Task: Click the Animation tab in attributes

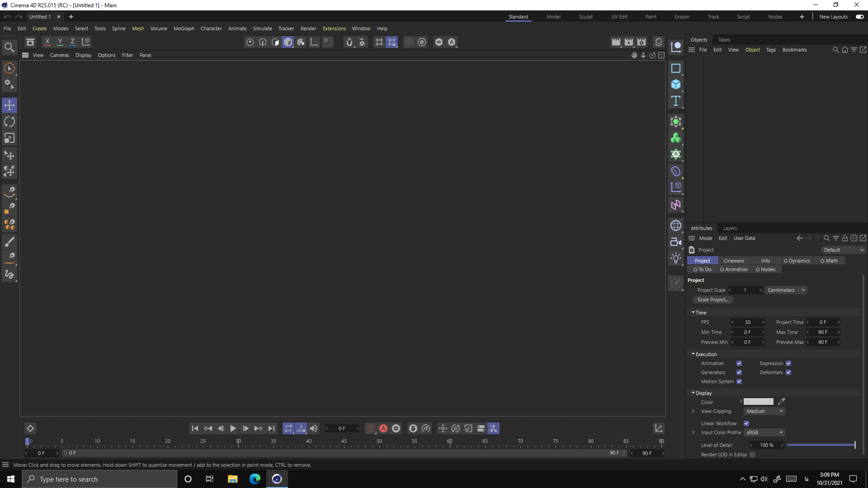Action: [x=735, y=269]
